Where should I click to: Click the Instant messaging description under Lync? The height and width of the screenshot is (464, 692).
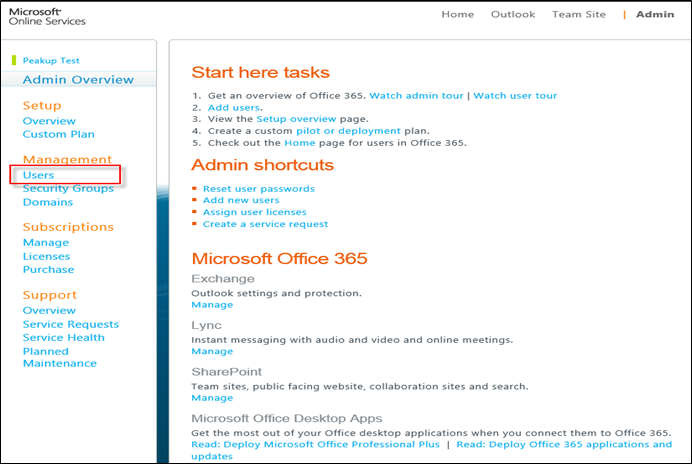(352, 340)
